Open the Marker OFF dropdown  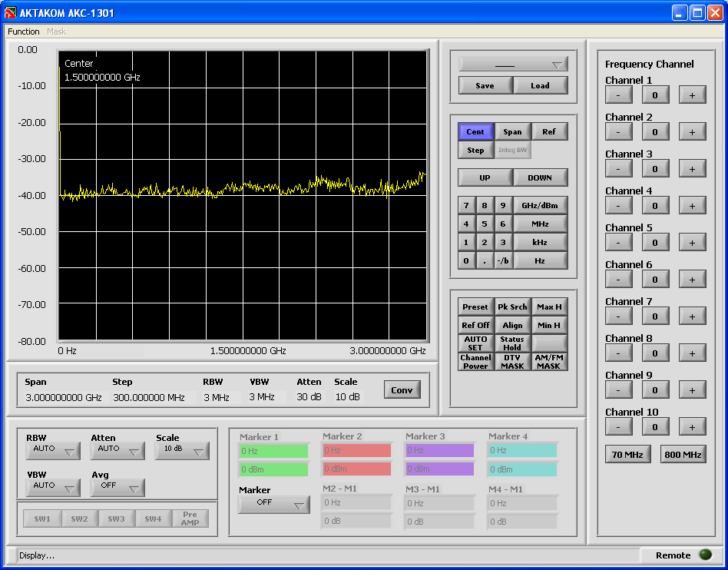point(274,505)
